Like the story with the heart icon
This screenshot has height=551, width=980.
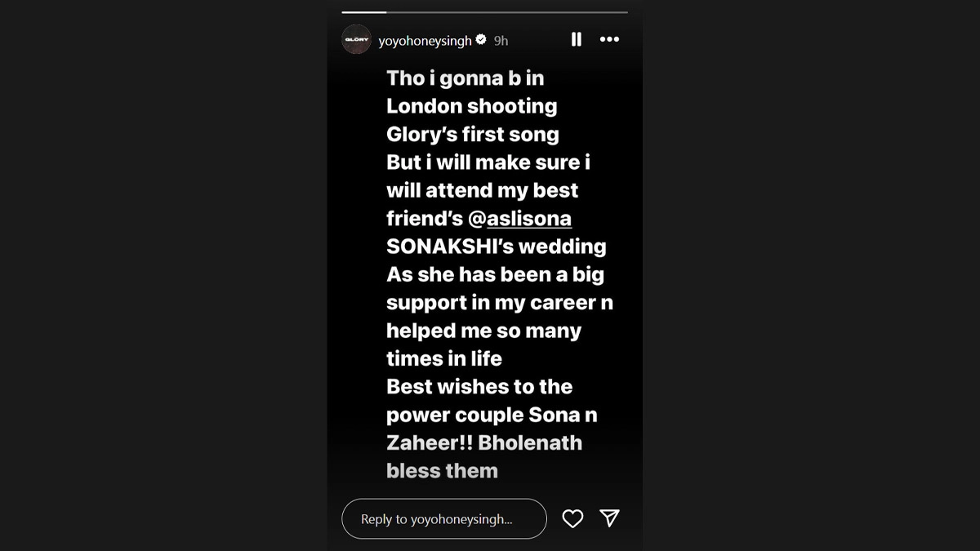coord(572,518)
